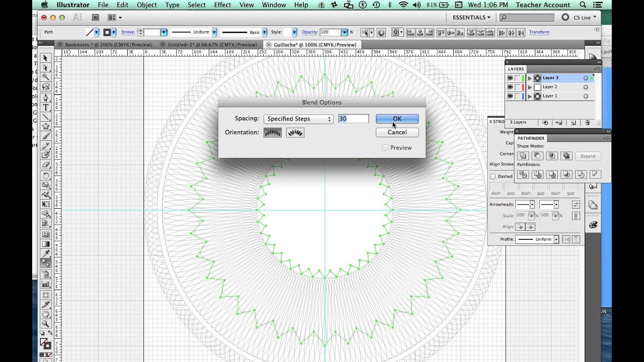Open the Transform link in control bar
Screen dimensions: 644x362
point(539,32)
